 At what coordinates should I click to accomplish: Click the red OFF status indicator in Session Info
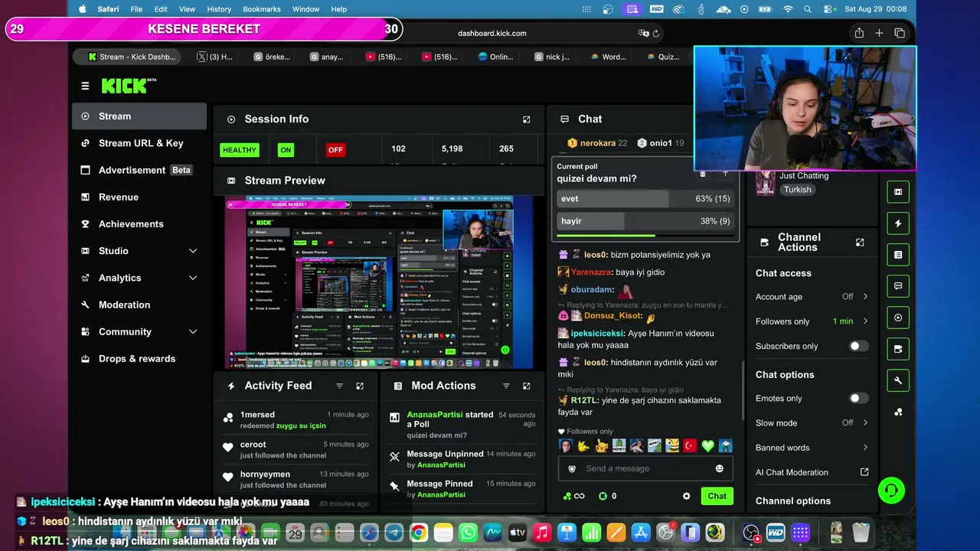(x=335, y=150)
